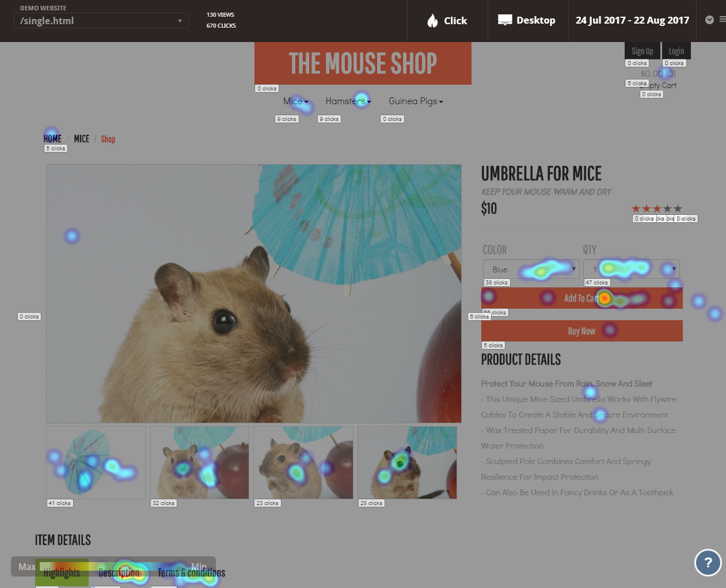Click the Sign Up button
This screenshot has height=588, width=726.
point(642,51)
